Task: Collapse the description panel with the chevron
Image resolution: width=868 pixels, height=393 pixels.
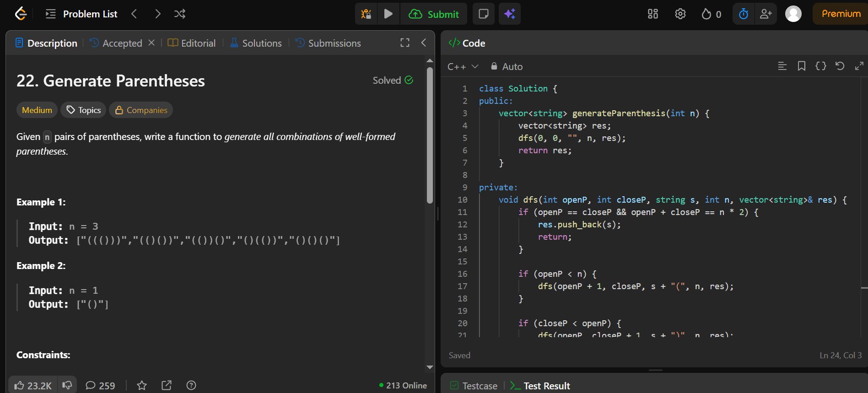Action: (424, 43)
